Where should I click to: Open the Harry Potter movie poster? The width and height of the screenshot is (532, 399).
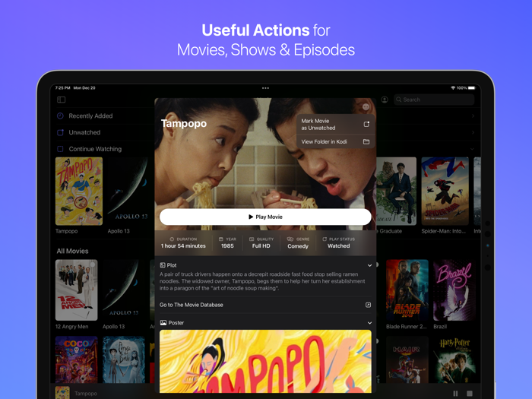pyautogui.click(x=454, y=359)
